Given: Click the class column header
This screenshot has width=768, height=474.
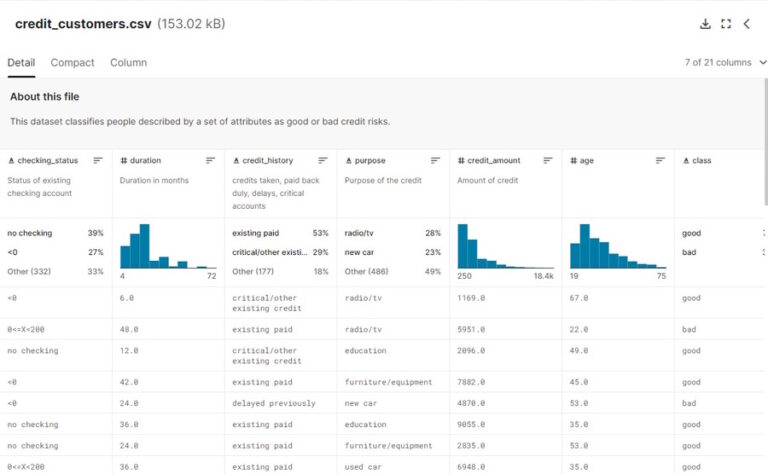Looking at the screenshot, I should pyautogui.click(x=702, y=160).
